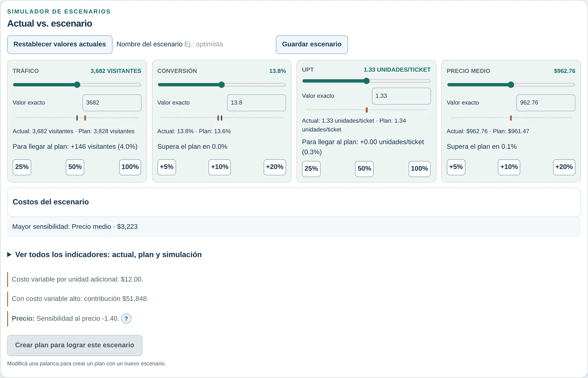Apply 25% preset in Tráfico card

(22, 167)
